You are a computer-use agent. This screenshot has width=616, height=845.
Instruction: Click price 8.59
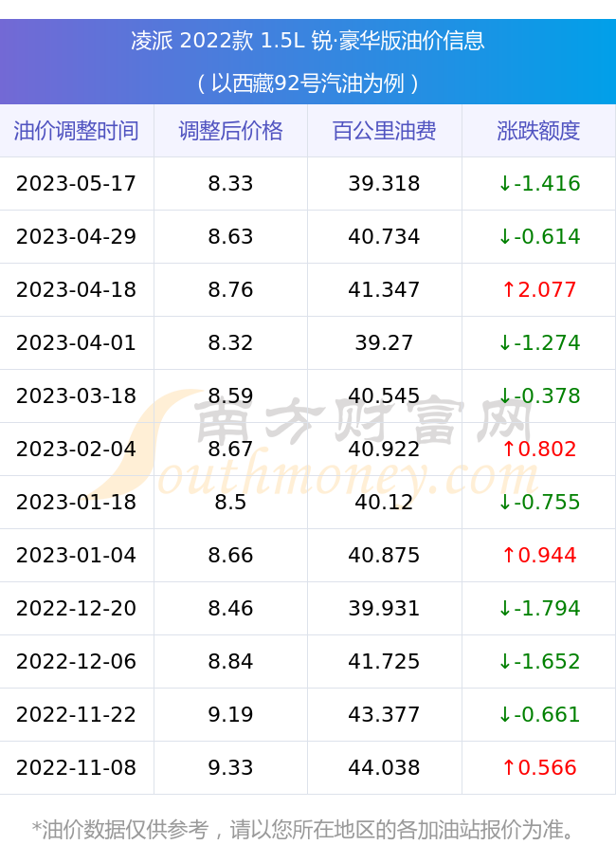pos(230,396)
